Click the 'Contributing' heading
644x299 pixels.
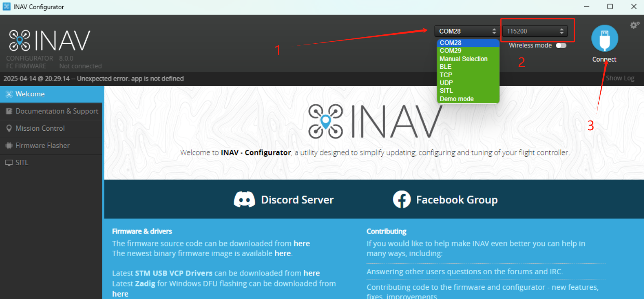(386, 231)
